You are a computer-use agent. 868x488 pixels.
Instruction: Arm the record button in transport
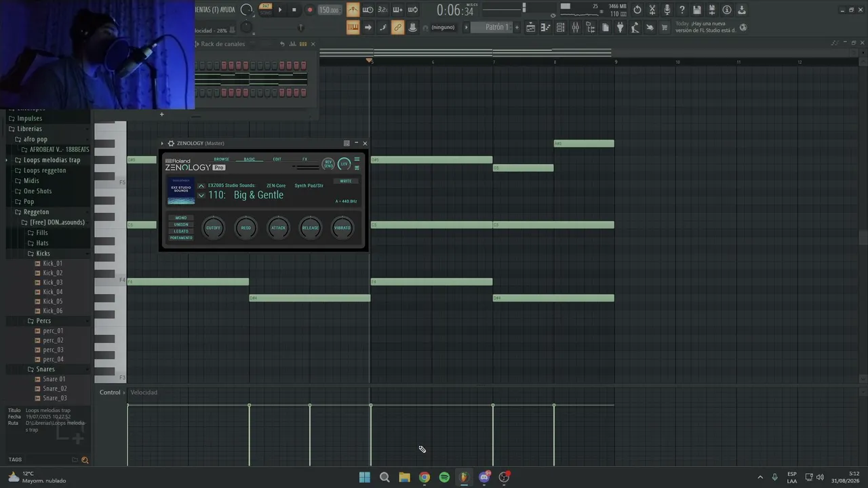pyautogui.click(x=310, y=9)
